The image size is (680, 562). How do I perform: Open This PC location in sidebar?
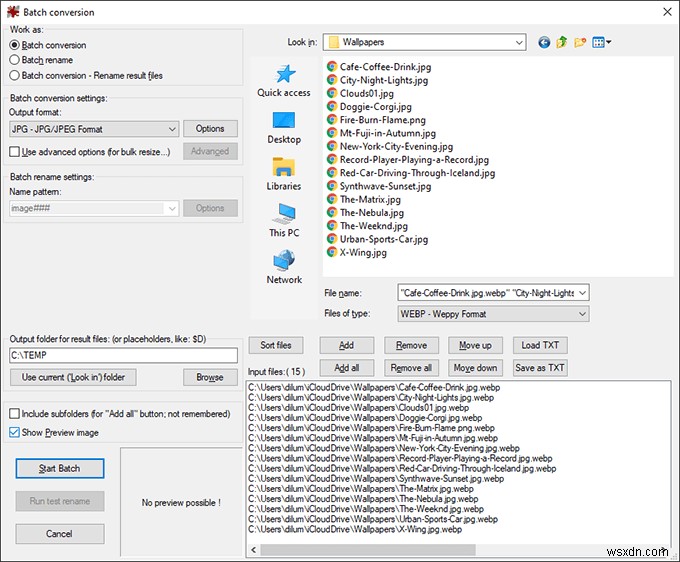[284, 221]
